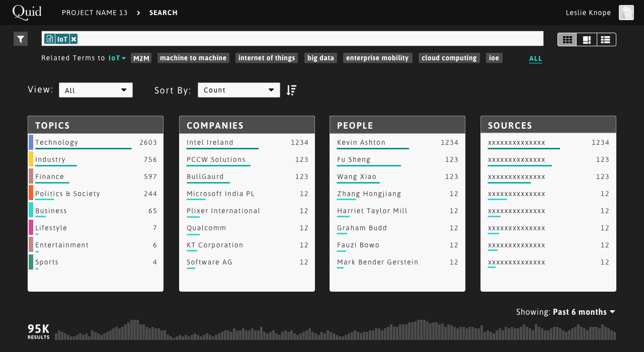Click the Industry yellow color swatch
Screen dimensions: 644x352
(x=31, y=159)
